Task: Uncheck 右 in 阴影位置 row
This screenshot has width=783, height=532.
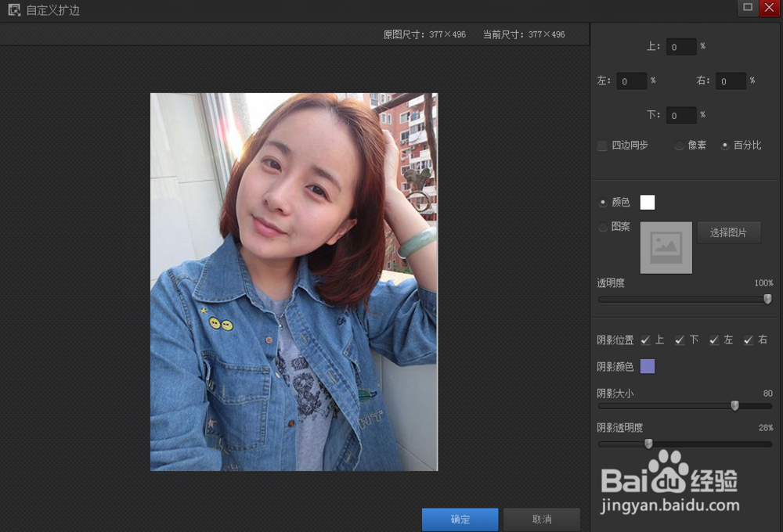Action: 748,340
